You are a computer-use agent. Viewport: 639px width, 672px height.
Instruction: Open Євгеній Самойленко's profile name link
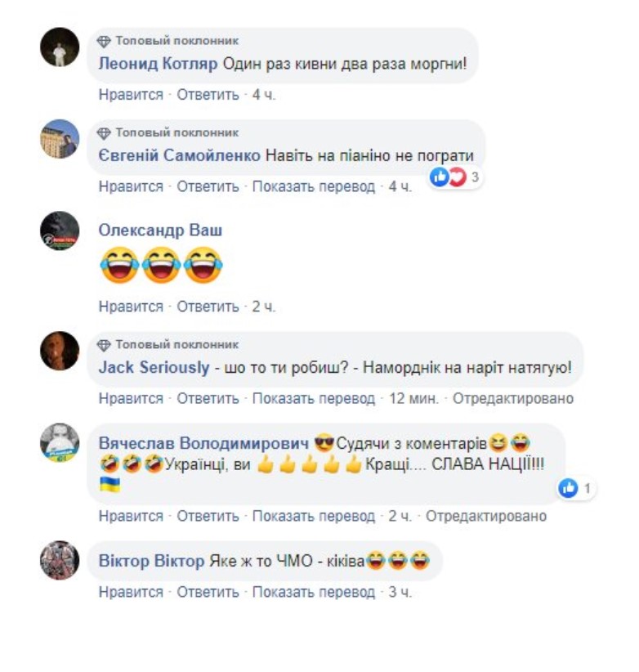pyautogui.click(x=180, y=155)
